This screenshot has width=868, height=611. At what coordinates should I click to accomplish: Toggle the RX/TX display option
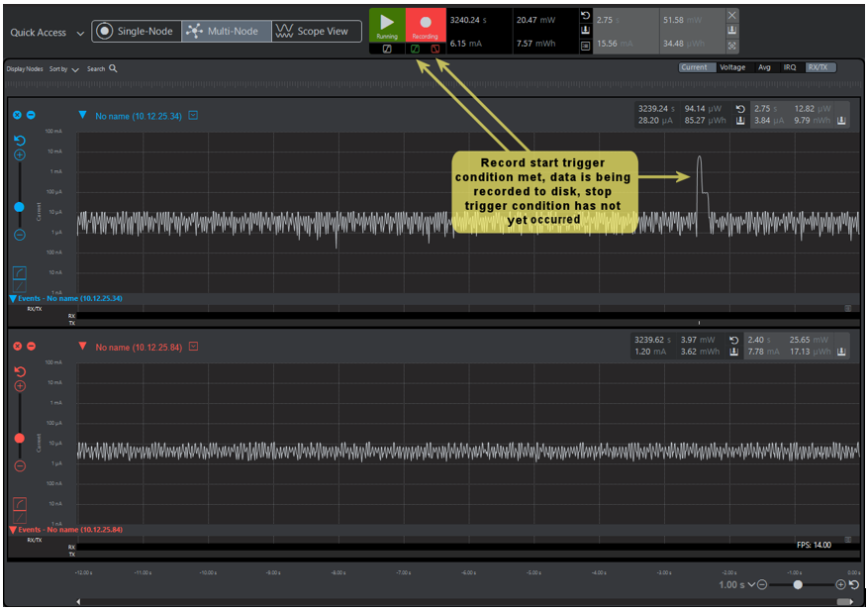point(820,67)
